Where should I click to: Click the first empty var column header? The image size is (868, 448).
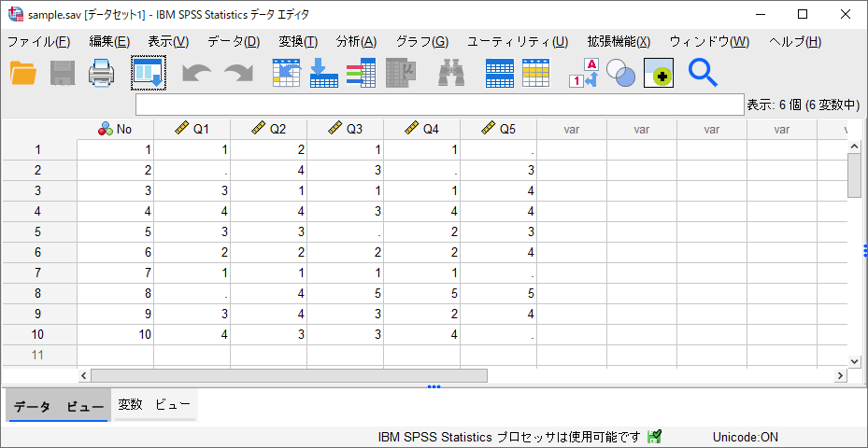coord(571,130)
